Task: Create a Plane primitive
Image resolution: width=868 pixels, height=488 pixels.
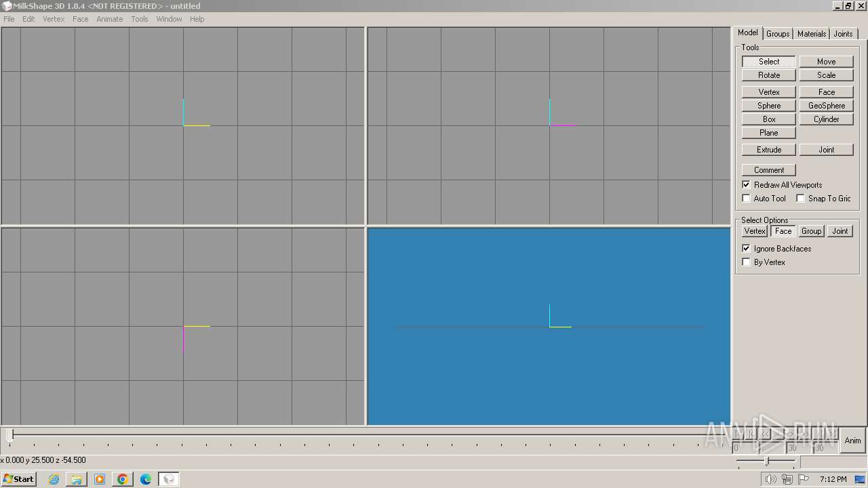Action: click(769, 133)
